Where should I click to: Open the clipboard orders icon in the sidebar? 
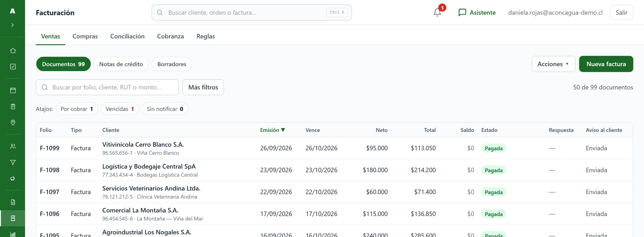[13, 106]
